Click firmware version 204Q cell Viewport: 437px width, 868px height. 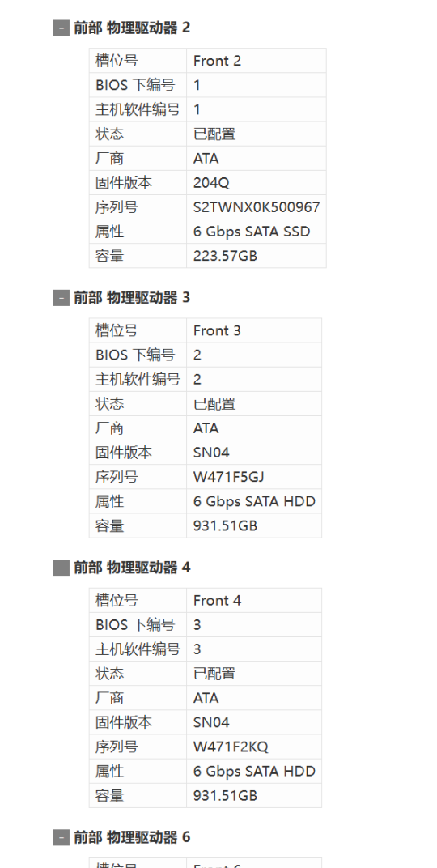(x=256, y=183)
